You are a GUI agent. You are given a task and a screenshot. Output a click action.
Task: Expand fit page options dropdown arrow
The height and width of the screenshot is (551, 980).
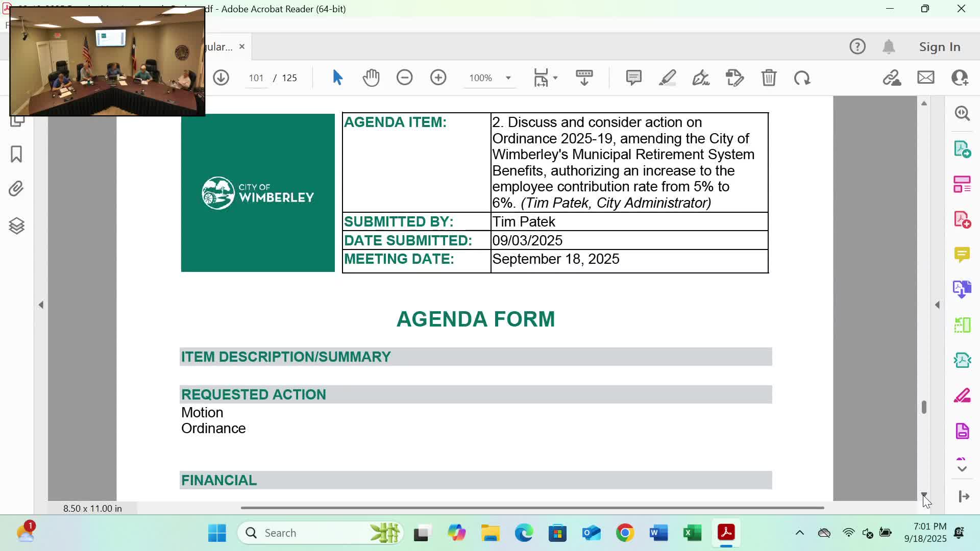tap(555, 78)
